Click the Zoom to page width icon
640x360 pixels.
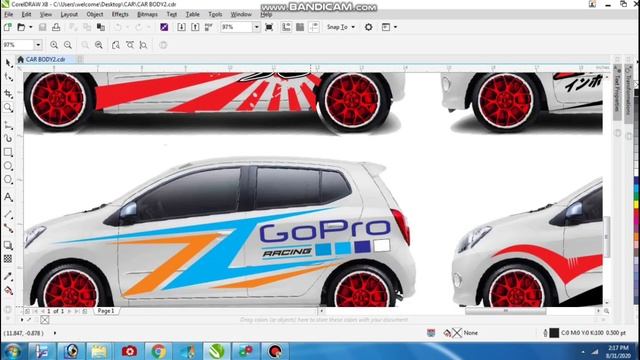(x=130, y=45)
